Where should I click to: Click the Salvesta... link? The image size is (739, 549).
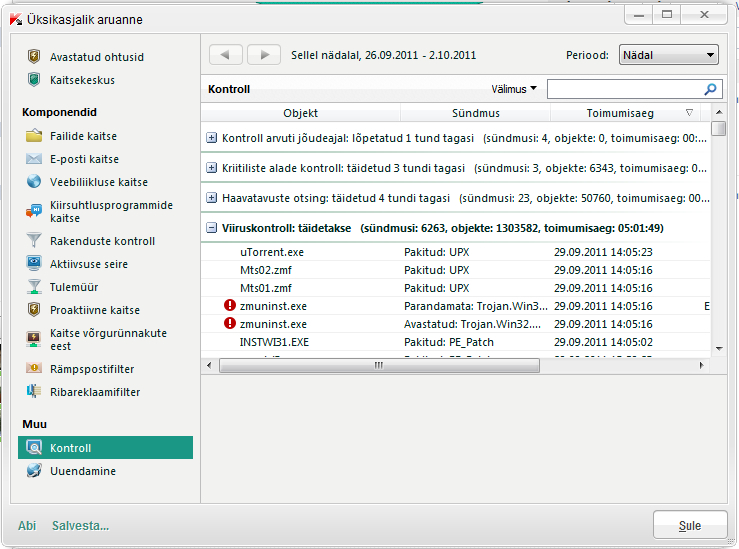pos(80,525)
